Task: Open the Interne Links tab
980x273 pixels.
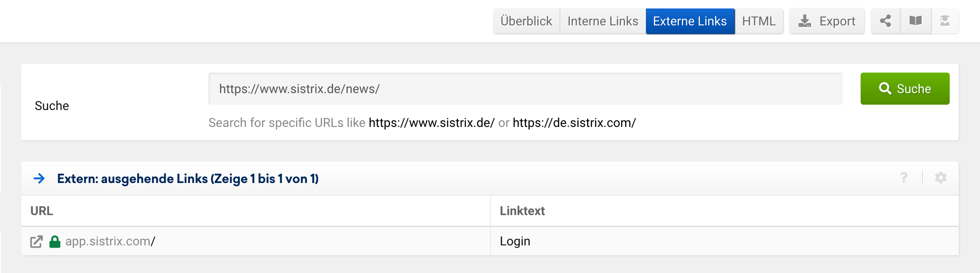Action: pos(603,21)
